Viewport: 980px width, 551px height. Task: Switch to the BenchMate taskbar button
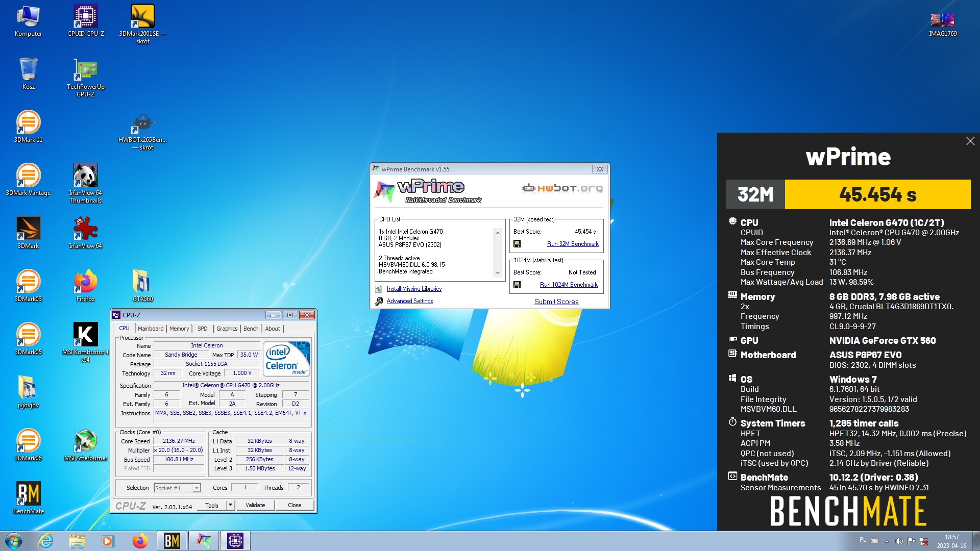[172, 541]
